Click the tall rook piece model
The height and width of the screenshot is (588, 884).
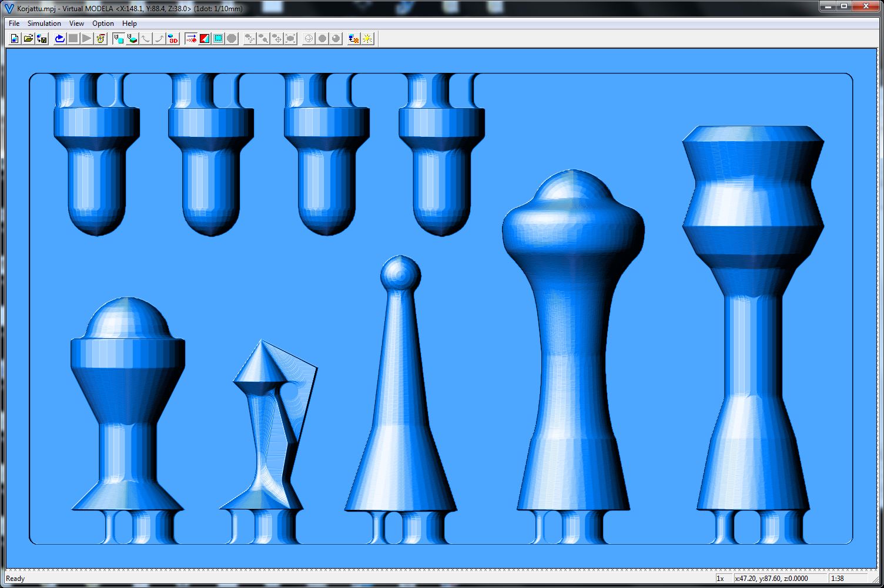pyautogui.click(x=753, y=318)
